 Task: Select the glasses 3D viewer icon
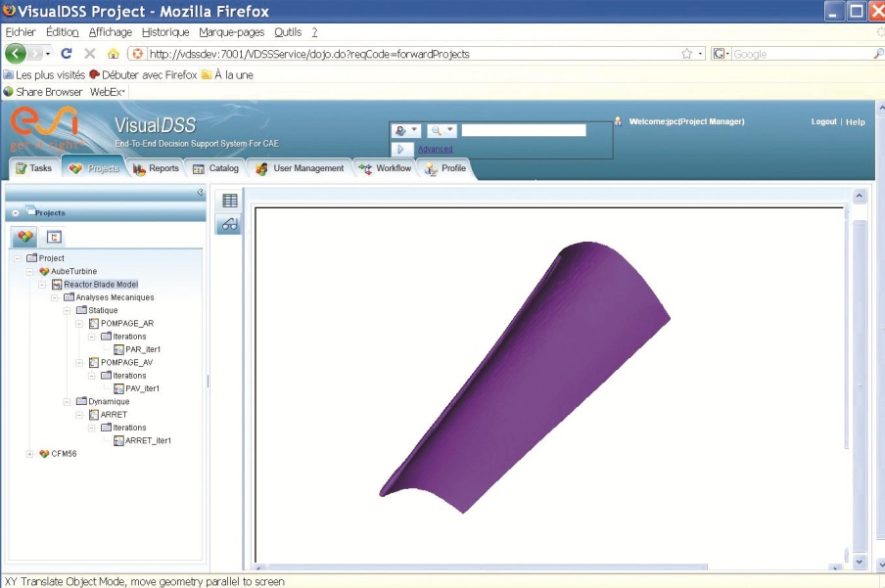click(x=230, y=225)
